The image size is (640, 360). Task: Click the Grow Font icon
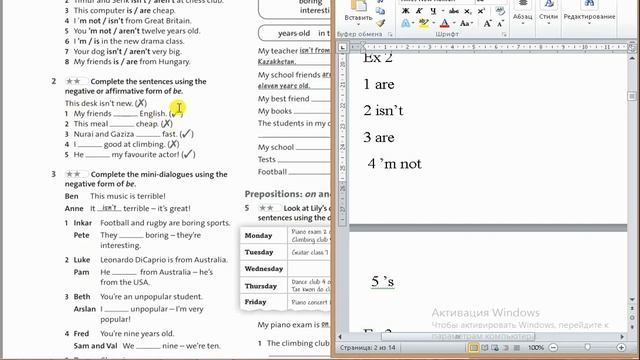(487, 23)
